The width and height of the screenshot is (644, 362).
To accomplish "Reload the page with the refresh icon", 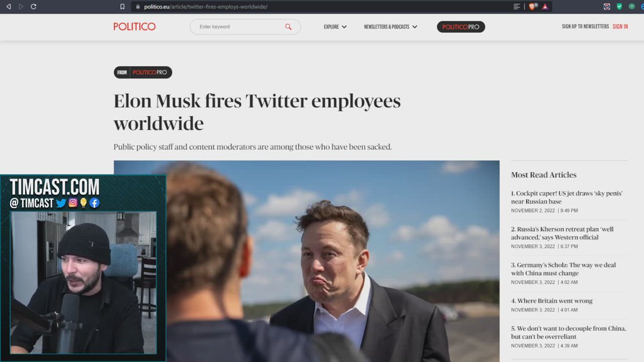I will point(33,7).
